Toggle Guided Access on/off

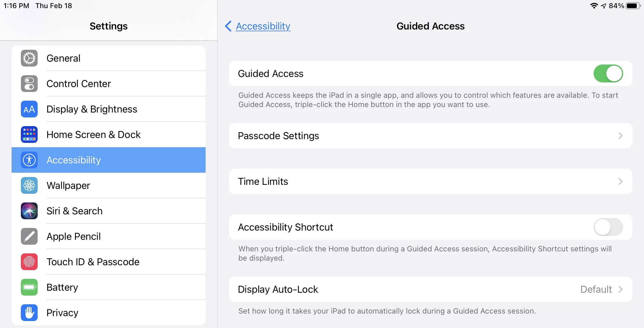[x=608, y=74]
